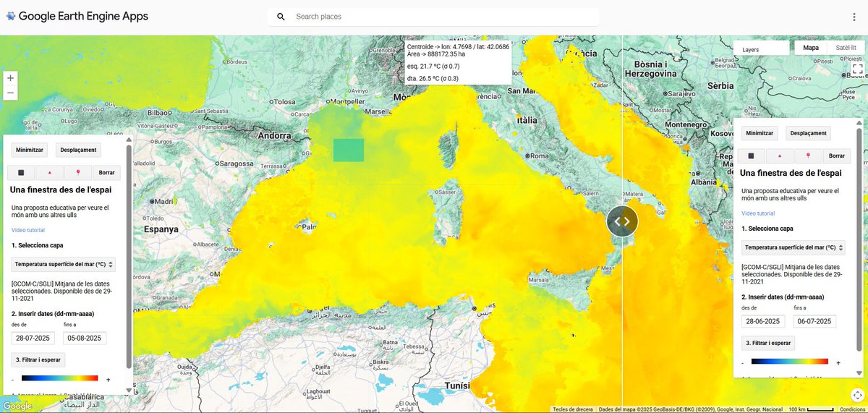Zoom in the map with plus button
This screenshot has width=868, height=413.
coord(10,77)
